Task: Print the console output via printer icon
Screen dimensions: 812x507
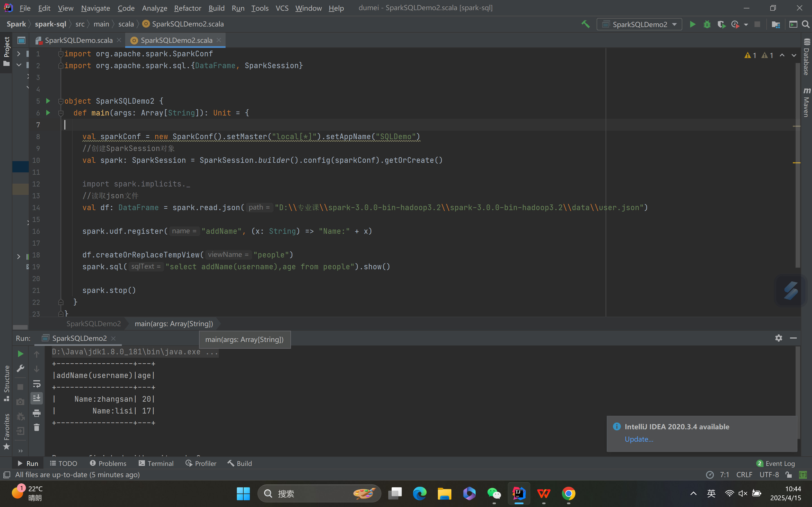Action: point(37,413)
